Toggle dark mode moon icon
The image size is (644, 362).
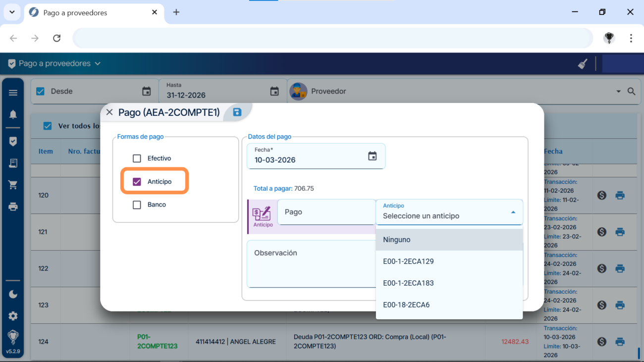[13, 294]
